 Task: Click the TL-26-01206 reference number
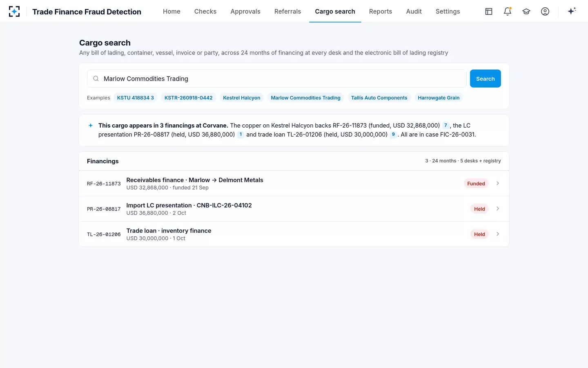point(104,234)
